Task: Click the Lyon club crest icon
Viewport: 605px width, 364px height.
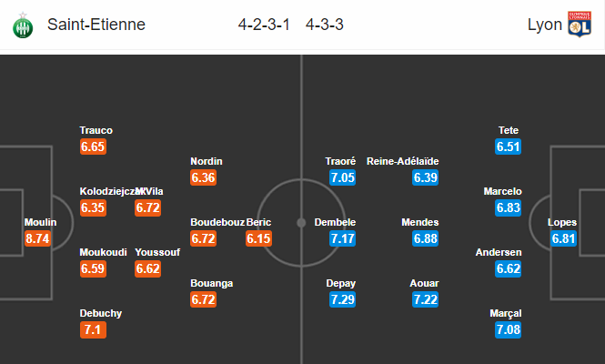Action: [580, 25]
